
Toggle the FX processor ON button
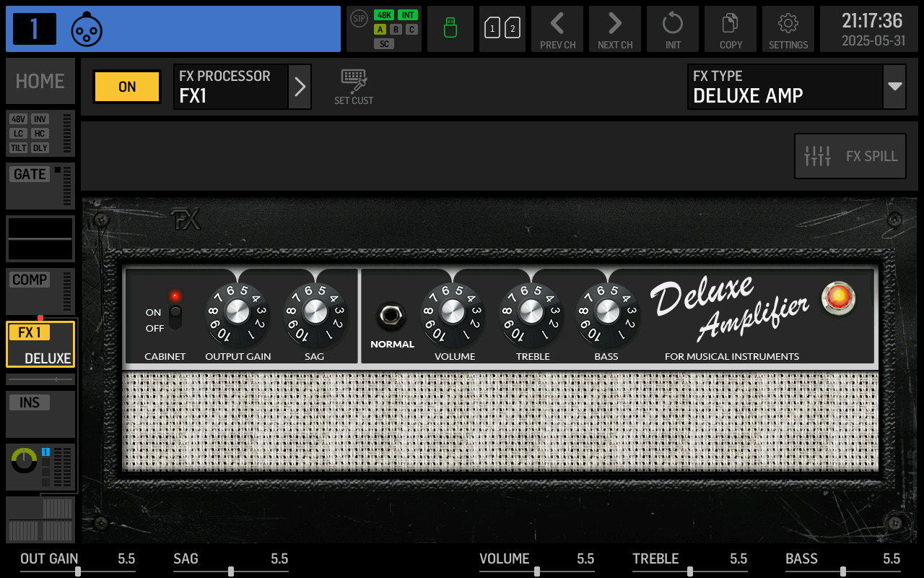[126, 87]
